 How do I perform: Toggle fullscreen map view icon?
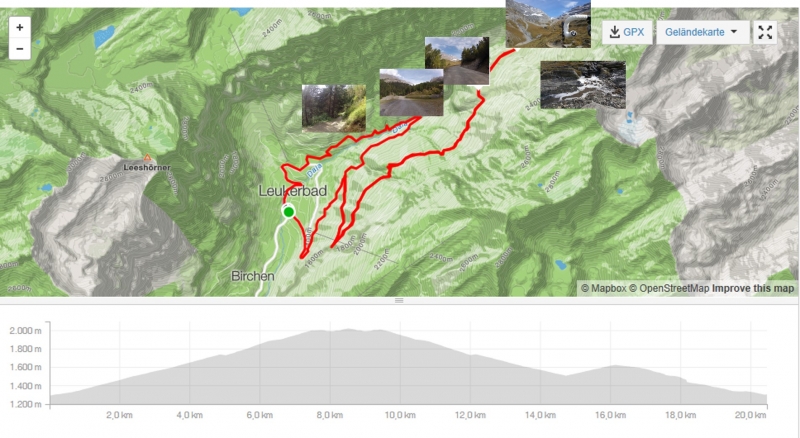point(765,32)
